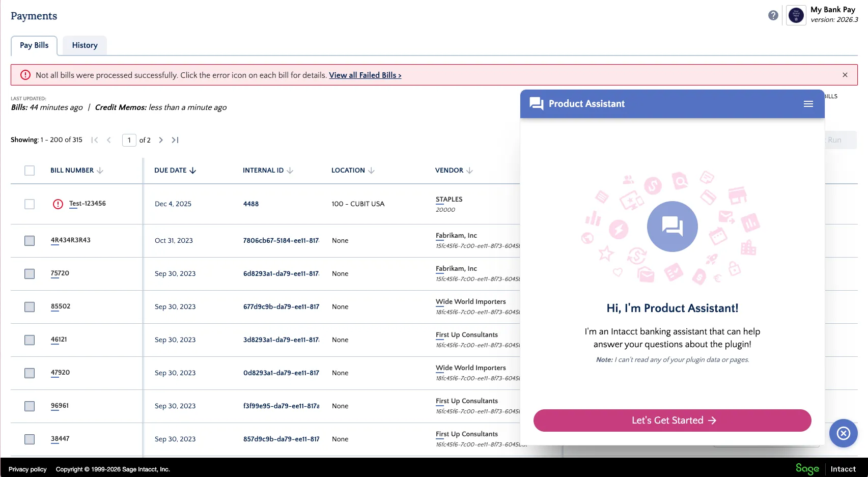
Task: Click internal ID starting 677d9c9b-da79
Action: pos(281,307)
